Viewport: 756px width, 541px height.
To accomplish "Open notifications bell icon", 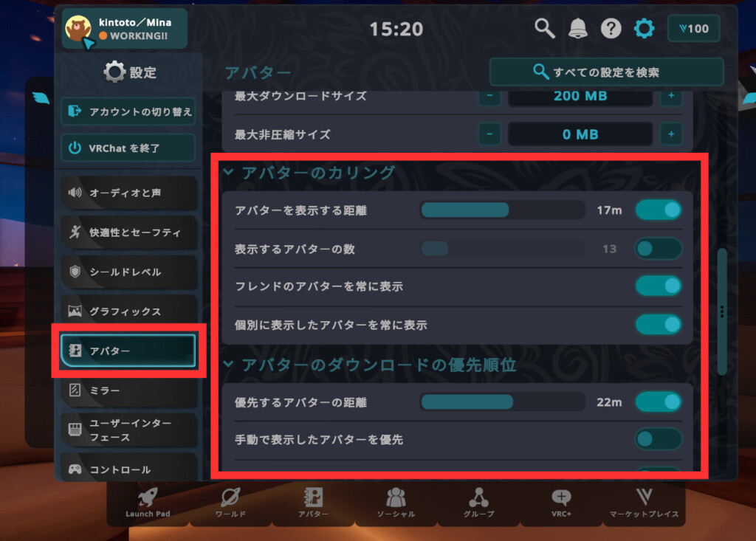I will 577,29.
